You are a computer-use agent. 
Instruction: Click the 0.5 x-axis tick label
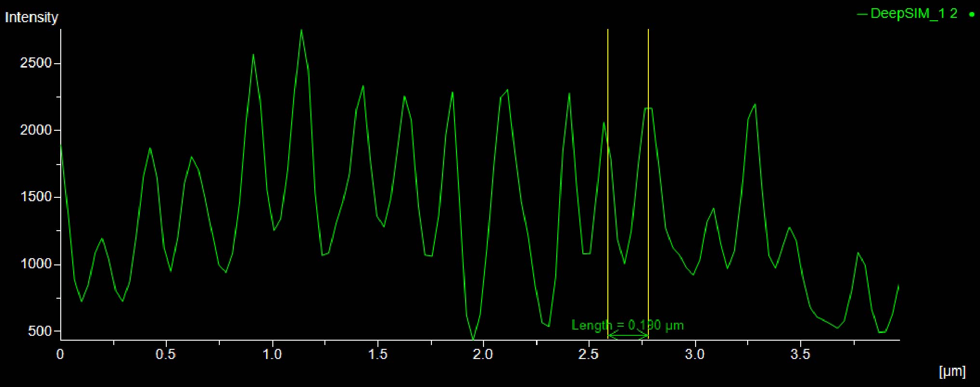click(166, 355)
